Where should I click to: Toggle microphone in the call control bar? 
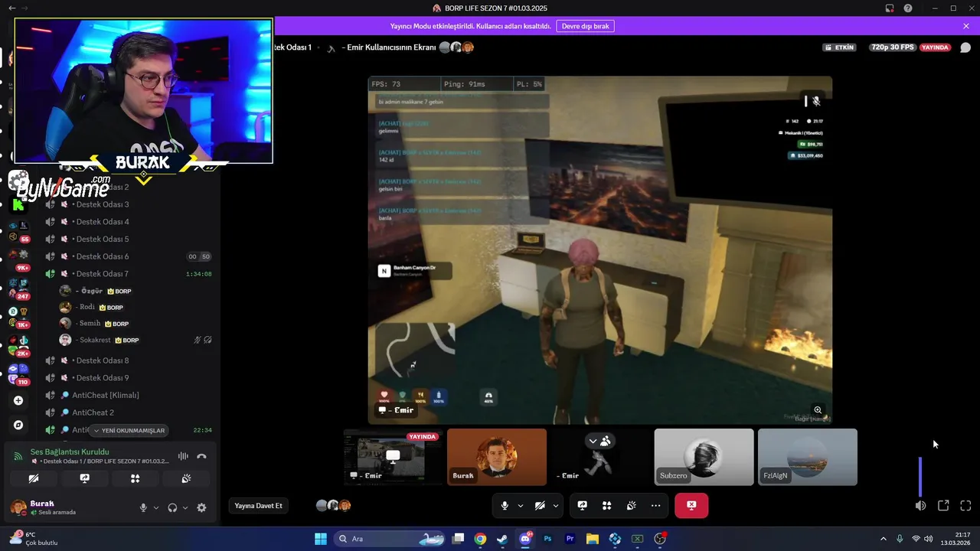point(505,506)
